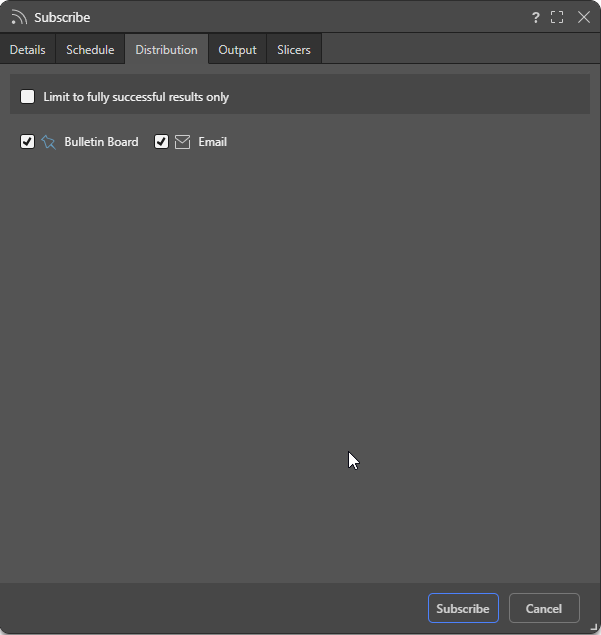Screen dimensions: 601x635
Task: Click the Bulletin Board pin icon
Action: tap(49, 142)
